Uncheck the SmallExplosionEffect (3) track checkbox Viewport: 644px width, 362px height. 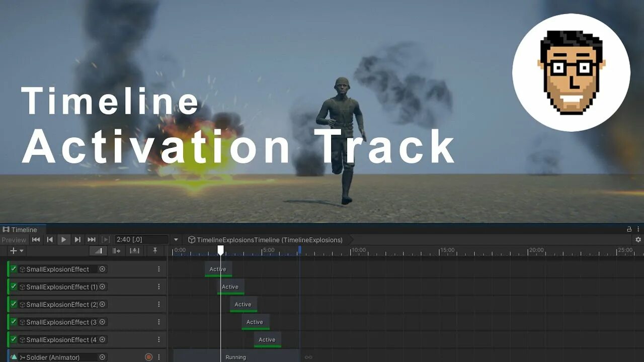(14, 322)
